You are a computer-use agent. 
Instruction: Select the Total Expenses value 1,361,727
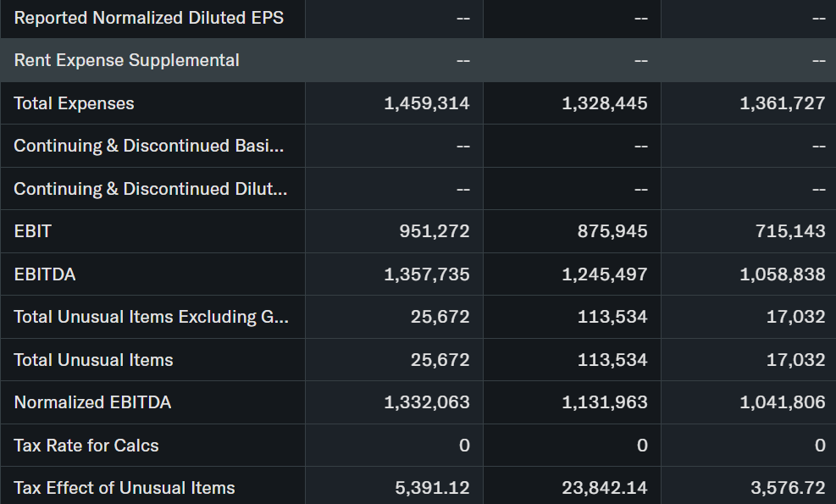click(x=782, y=103)
